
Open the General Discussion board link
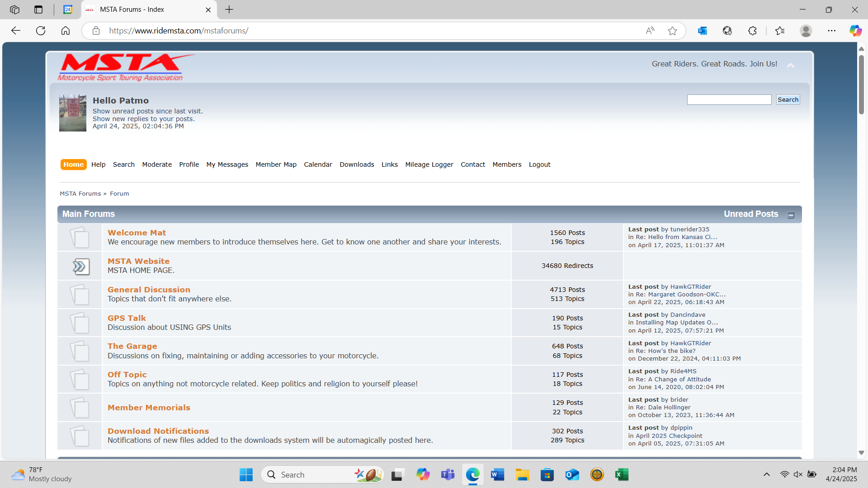[x=149, y=290]
